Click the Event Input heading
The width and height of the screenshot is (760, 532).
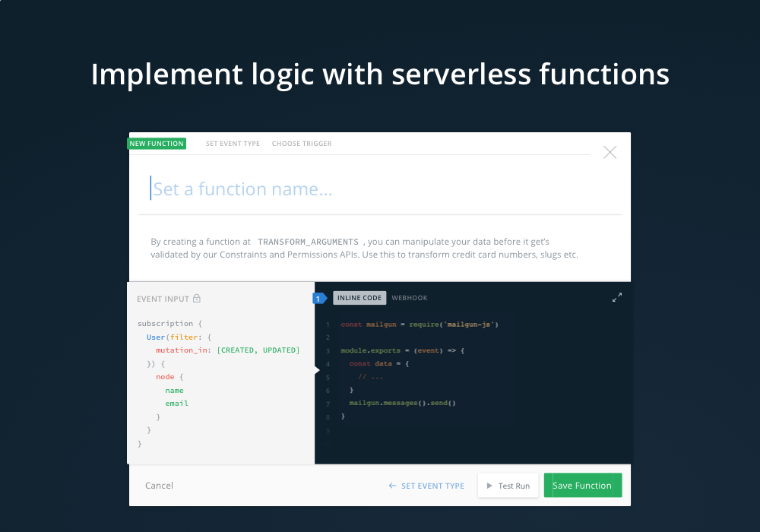(x=163, y=299)
